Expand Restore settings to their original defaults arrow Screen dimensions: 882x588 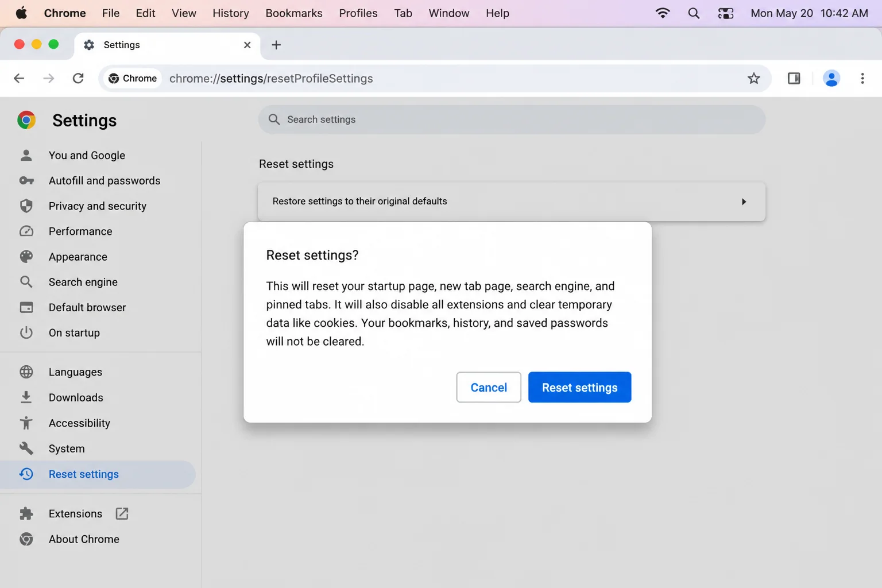click(x=744, y=202)
